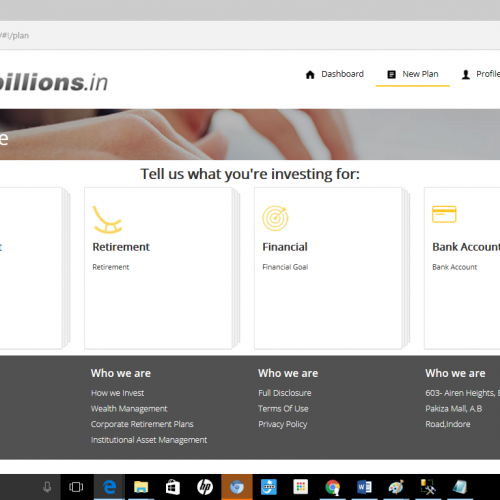This screenshot has height=500, width=500.
Task: Open the How we Invest link
Action: tap(117, 393)
